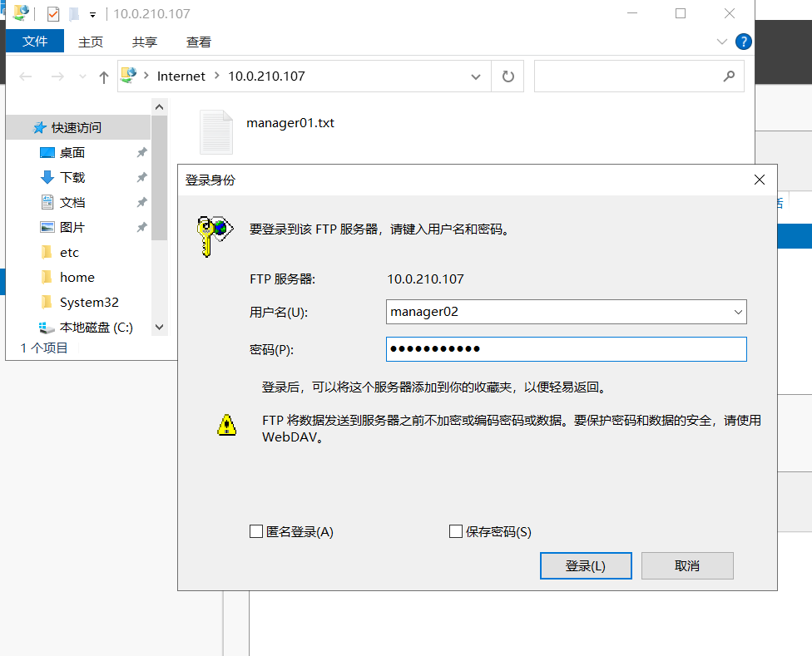812x656 pixels.
Task: Click the refresh button in address bar
Action: [507, 76]
